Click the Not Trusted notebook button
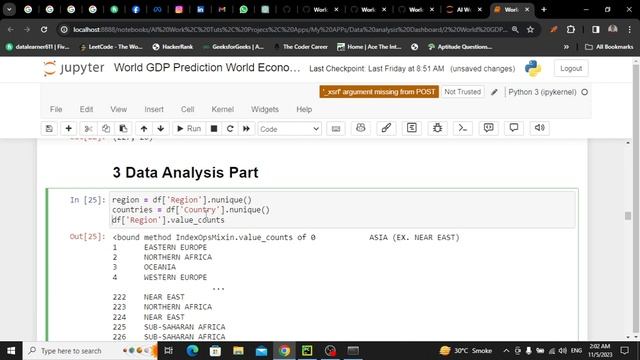The image size is (640, 360). (x=462, y=92)
